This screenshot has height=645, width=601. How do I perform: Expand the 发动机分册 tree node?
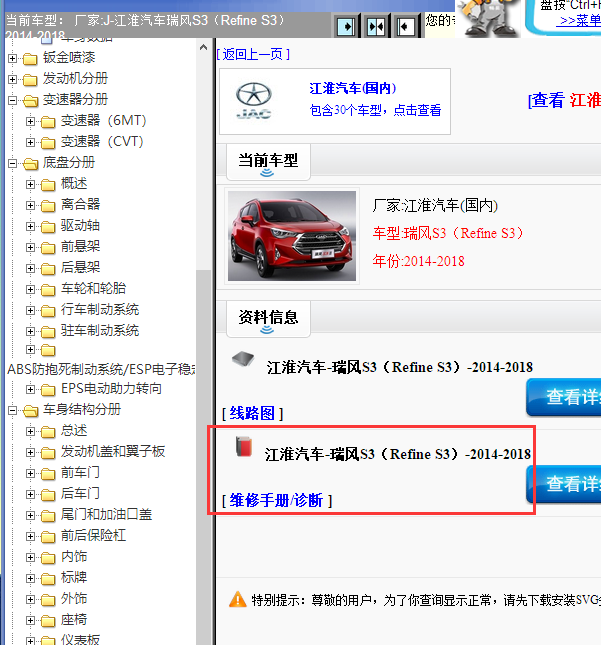point(12,79)
